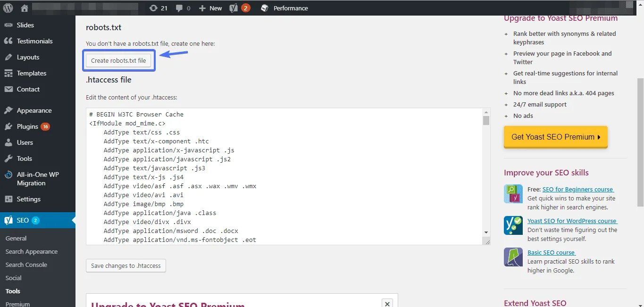
Task: Click the textarea resize grip handle
Action: (x=487, y=241)
